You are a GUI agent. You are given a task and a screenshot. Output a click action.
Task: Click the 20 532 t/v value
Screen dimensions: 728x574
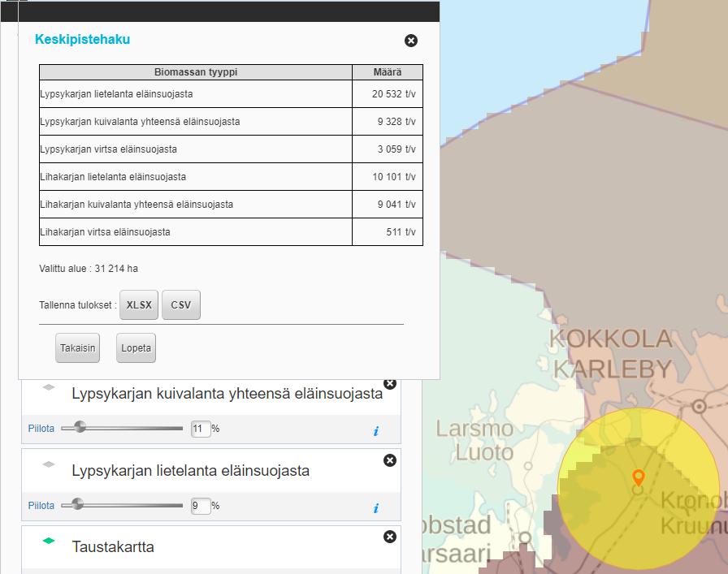394,93
